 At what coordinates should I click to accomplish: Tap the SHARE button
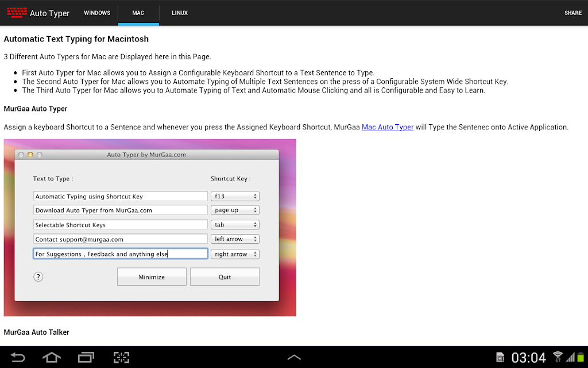point(573,13)
